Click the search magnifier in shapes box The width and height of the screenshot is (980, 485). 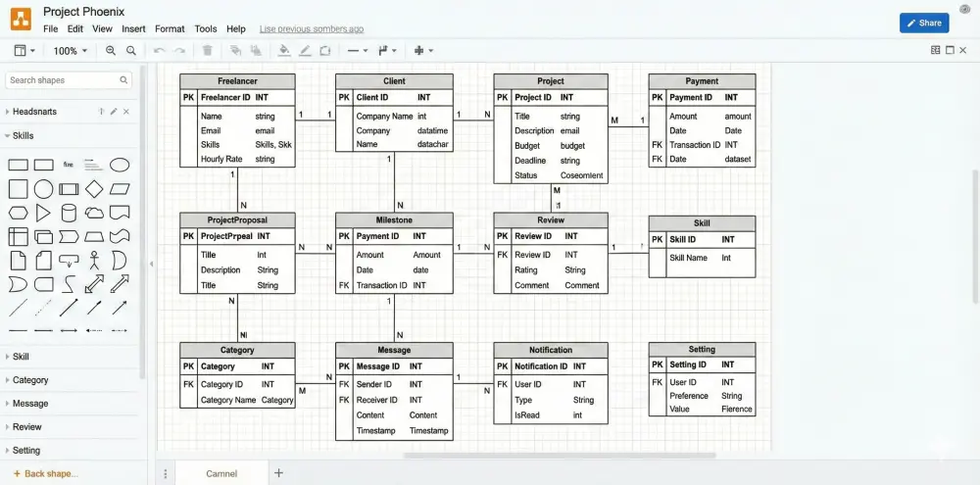click(123, 80)
